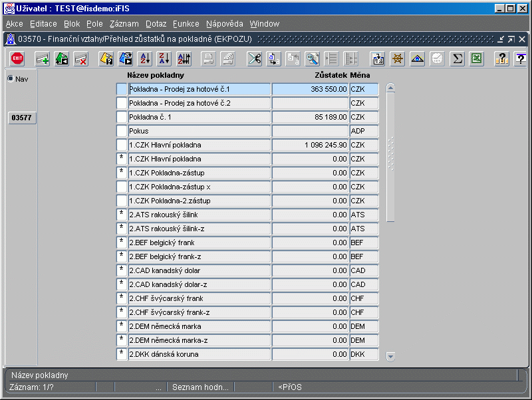Click the 'Pokladna - Prodej za hotové č.2' name field
The height and width of the screenshot is (400, 532).
(x=199, y=103)
